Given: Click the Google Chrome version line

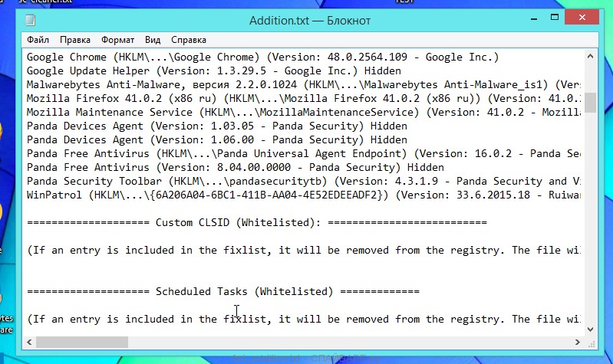Looking at the screenshot, I should click(x=262, y=57).
